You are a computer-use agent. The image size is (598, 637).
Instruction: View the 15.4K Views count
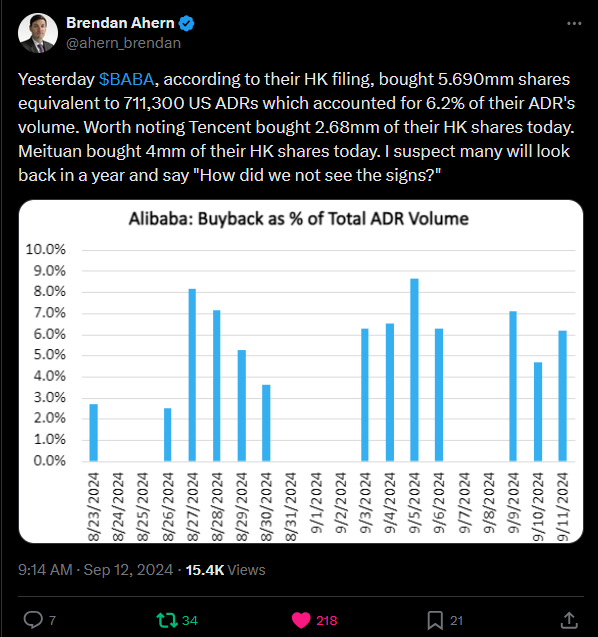click(225, 570)
